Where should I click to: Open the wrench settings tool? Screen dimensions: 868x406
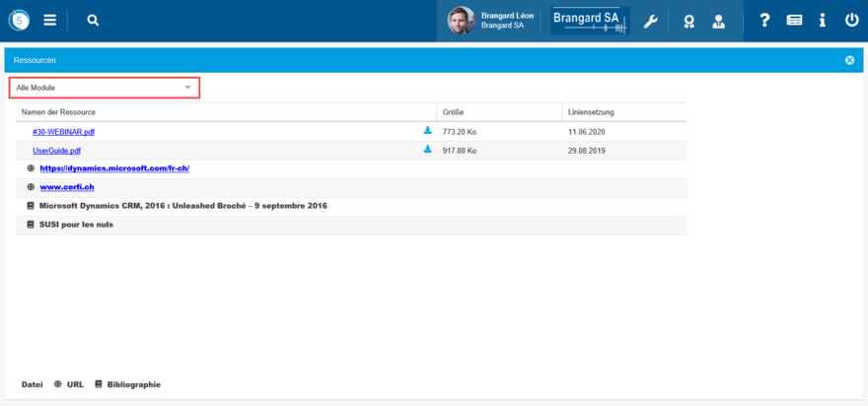tap(650, 21)
